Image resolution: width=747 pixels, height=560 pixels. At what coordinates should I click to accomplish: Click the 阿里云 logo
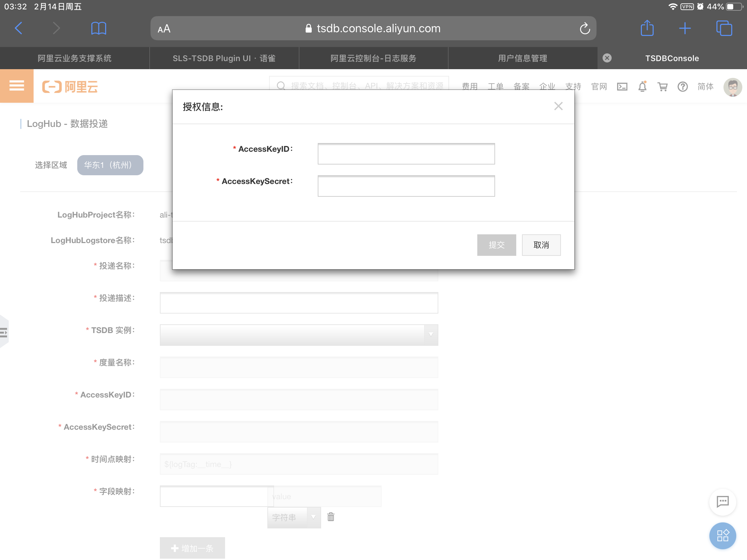tap(70, 87)
